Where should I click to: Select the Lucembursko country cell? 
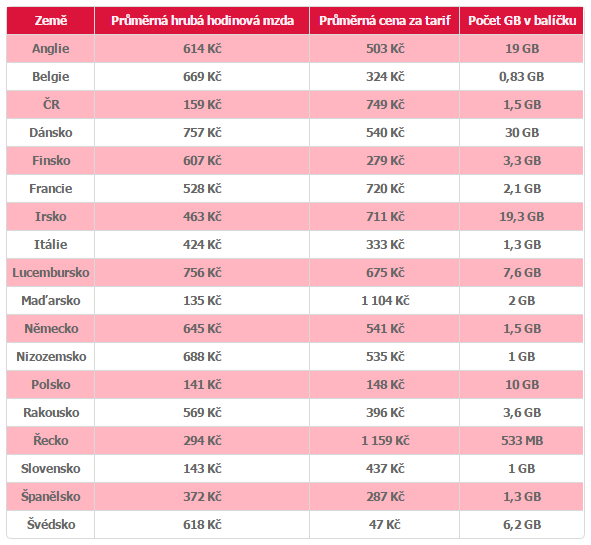[x=51, y=272]
